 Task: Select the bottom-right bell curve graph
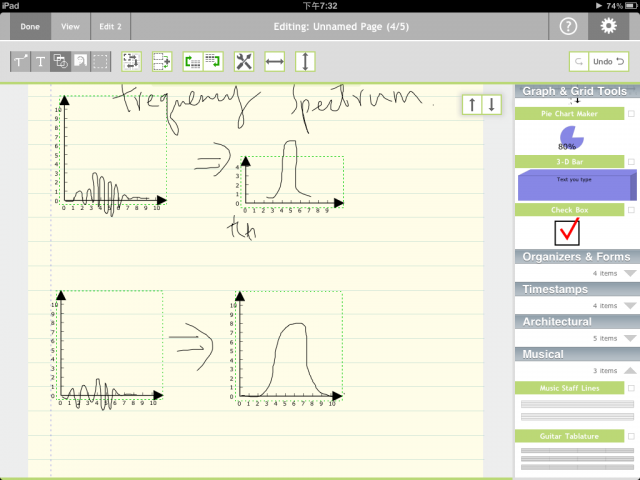(289, 346)
